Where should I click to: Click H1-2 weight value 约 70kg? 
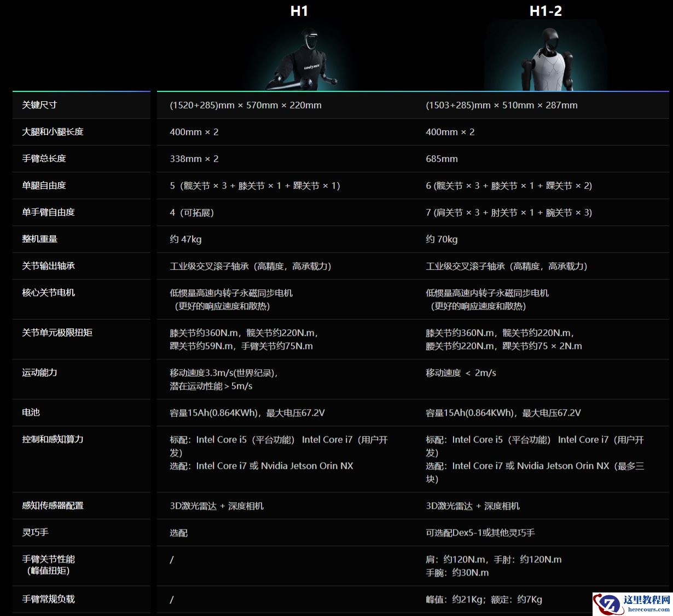coord(442,239)
